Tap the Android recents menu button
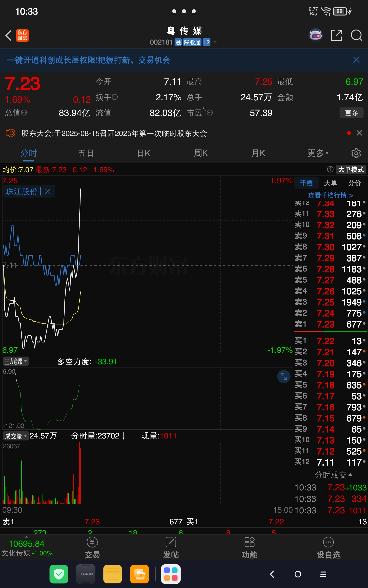The image size is (368, 588). (x=323, y=574)
